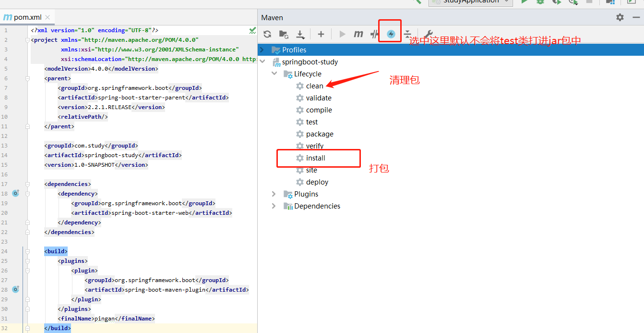The height and width of the screenshot is (333, 644).
Task: Click gutter icon beside spring-boot-maven-plugin line
Action: (15, 289)
